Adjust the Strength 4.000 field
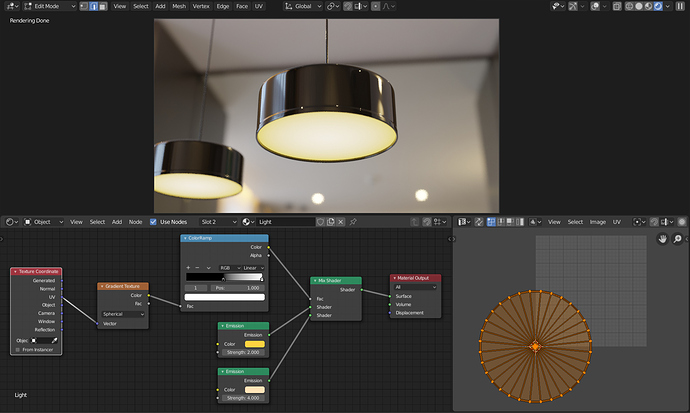 click(x=243, y=398)
